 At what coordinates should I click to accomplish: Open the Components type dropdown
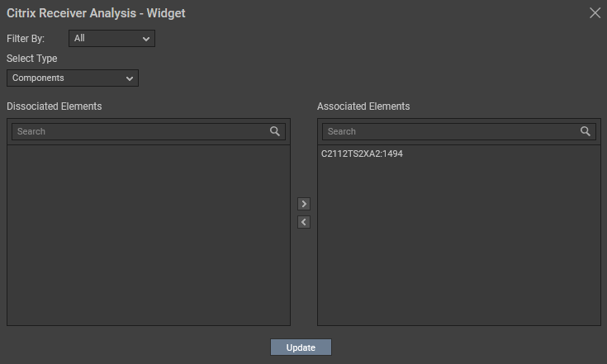tap(73, 78)
